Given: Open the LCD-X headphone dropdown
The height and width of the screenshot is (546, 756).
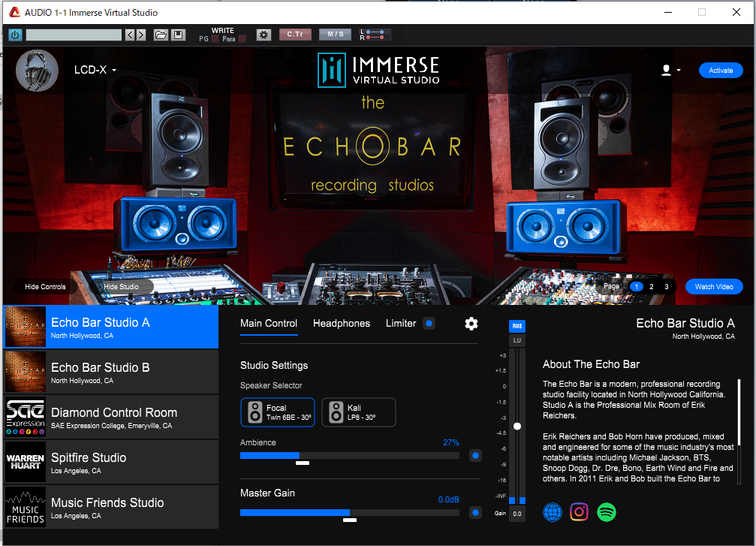Looking at the screenshot, I should [95, 70].
